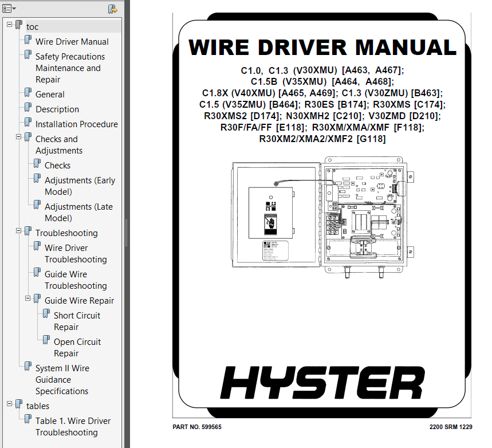This screenshot has height=448, width=492.
Task: Navigate to Installation Procedure bookmark
Action: click(x=77, y=124)
